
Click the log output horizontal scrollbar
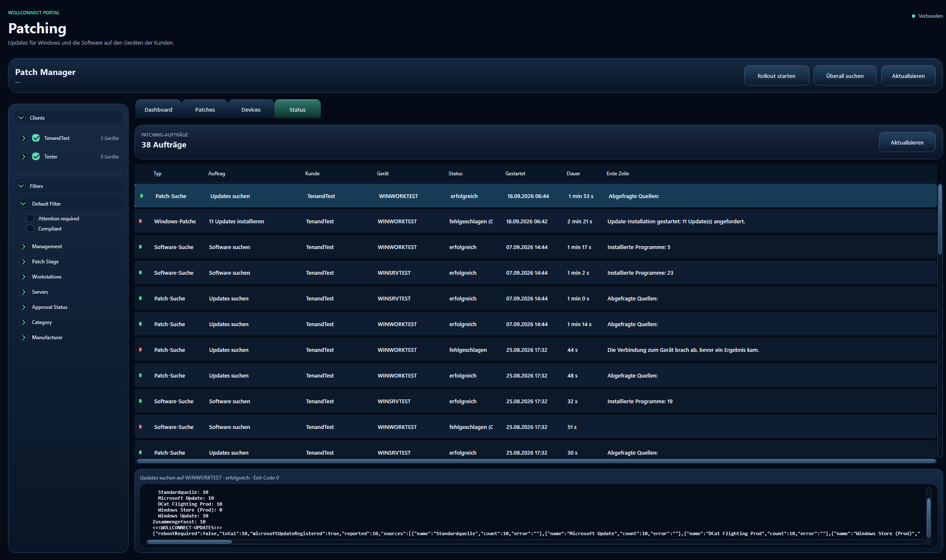coord(190,542)
